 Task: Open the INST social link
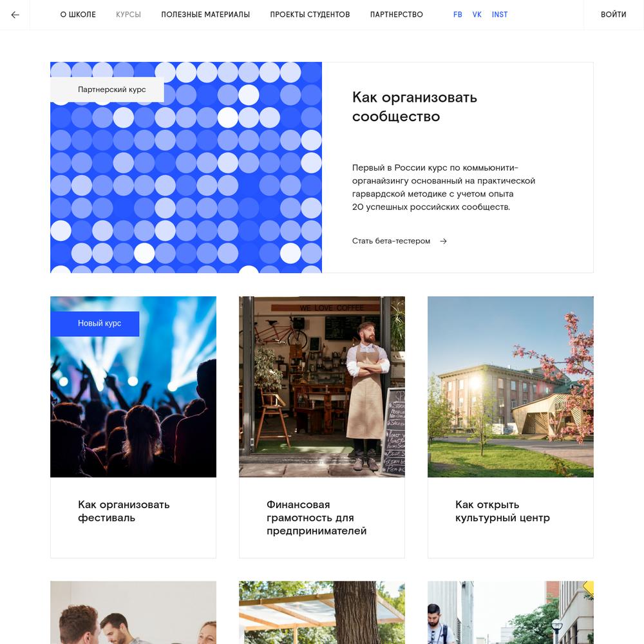pos(500,14)
